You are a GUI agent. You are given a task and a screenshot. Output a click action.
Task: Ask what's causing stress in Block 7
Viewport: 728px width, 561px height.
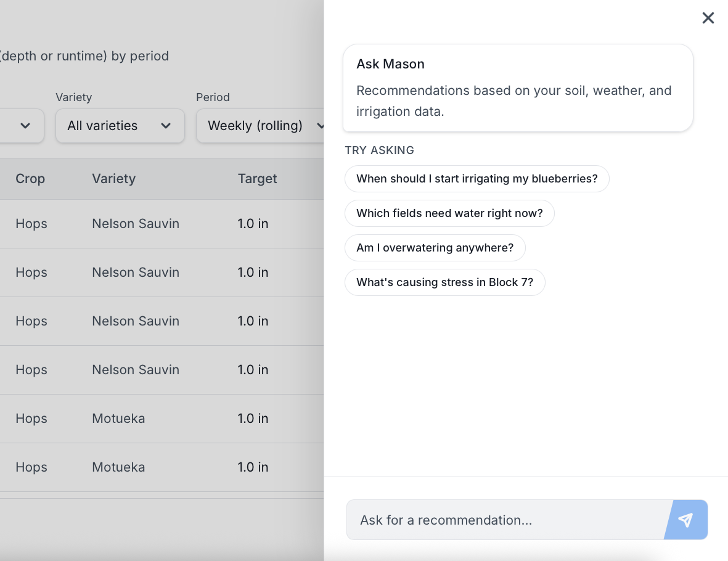pos(444,282)
